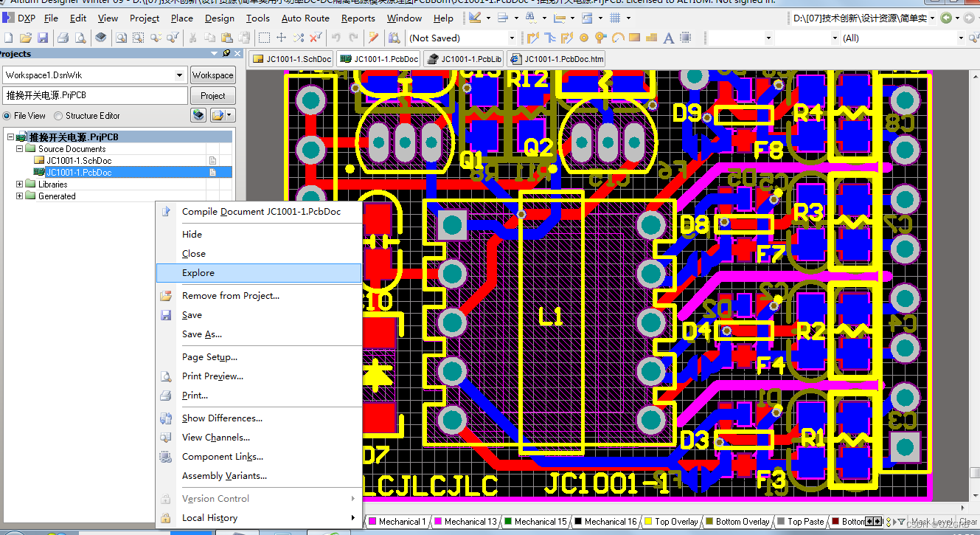Click the Undo toolbar icon
Viewport: 980px width, 535px height.
click(x=337, y=38)
